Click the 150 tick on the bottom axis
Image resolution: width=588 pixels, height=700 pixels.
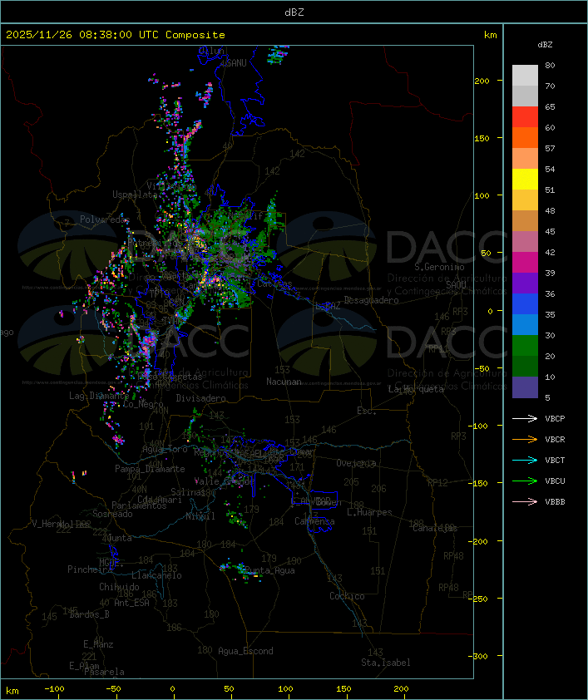[x=343, y=689]
